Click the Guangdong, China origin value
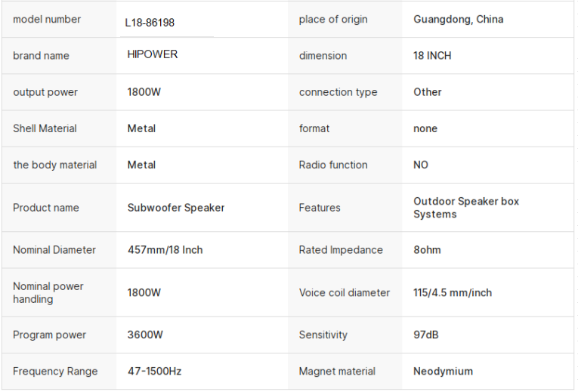The width and height of the screenshot is (578, 392). point(458,20)
